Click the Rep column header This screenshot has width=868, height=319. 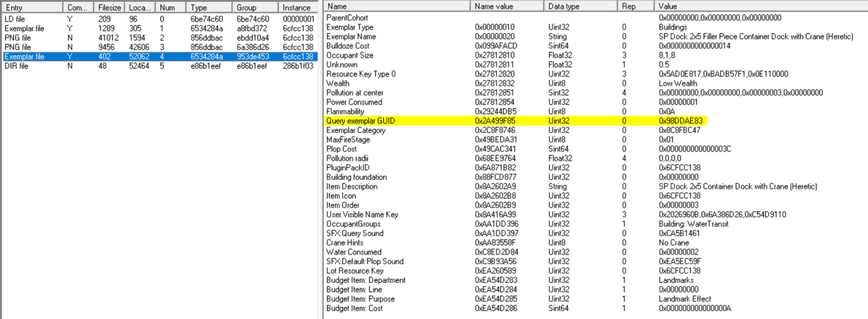(x=636, y=6)
